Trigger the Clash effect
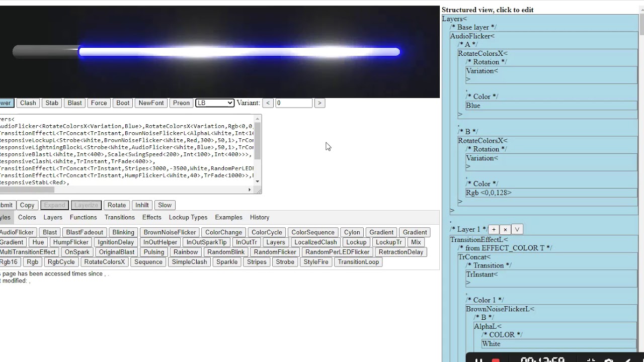This screenshot has height=362, width=644. click(x=28, y=103)
